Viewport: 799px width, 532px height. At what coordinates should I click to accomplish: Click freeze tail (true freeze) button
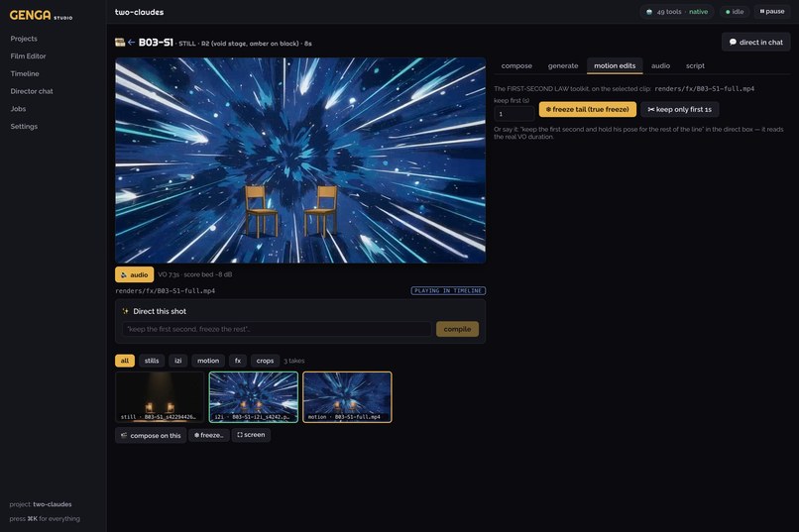coord(588,109)
